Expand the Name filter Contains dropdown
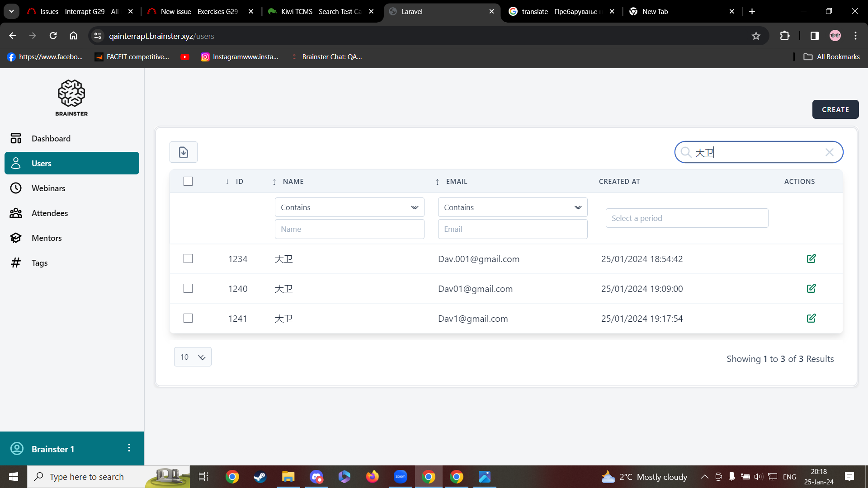Image resolution: width=868 pixels, height=488 pixels. pos(349,207)
